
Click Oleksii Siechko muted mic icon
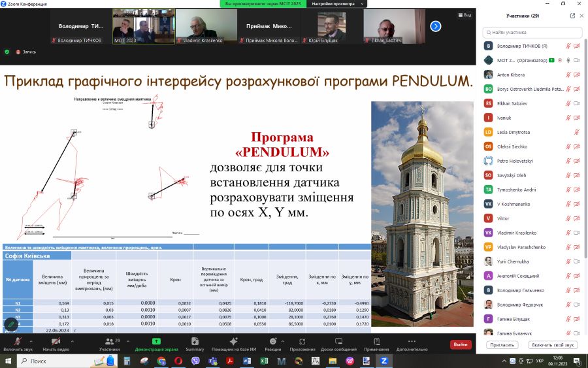pyautogui.click(x=568, y=146)
